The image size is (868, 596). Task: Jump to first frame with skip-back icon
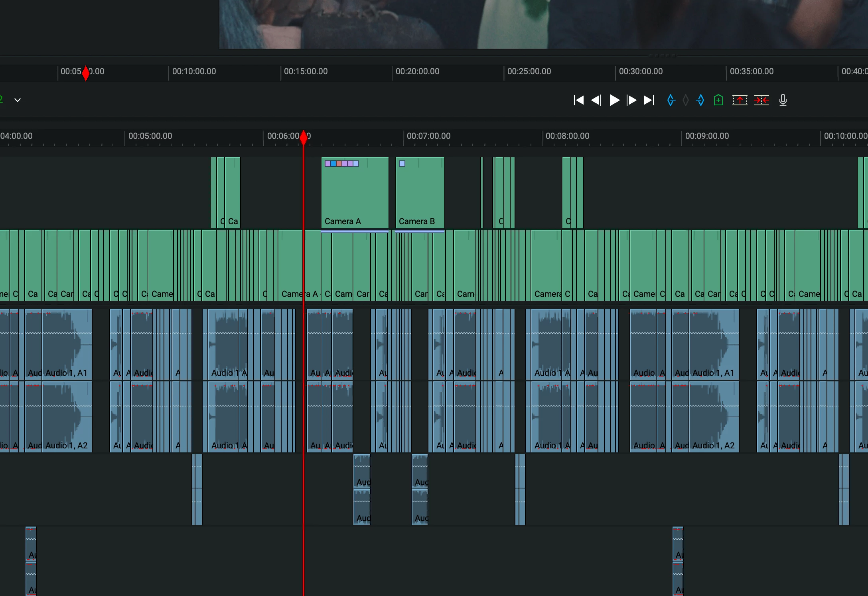(x=579, y=100)
